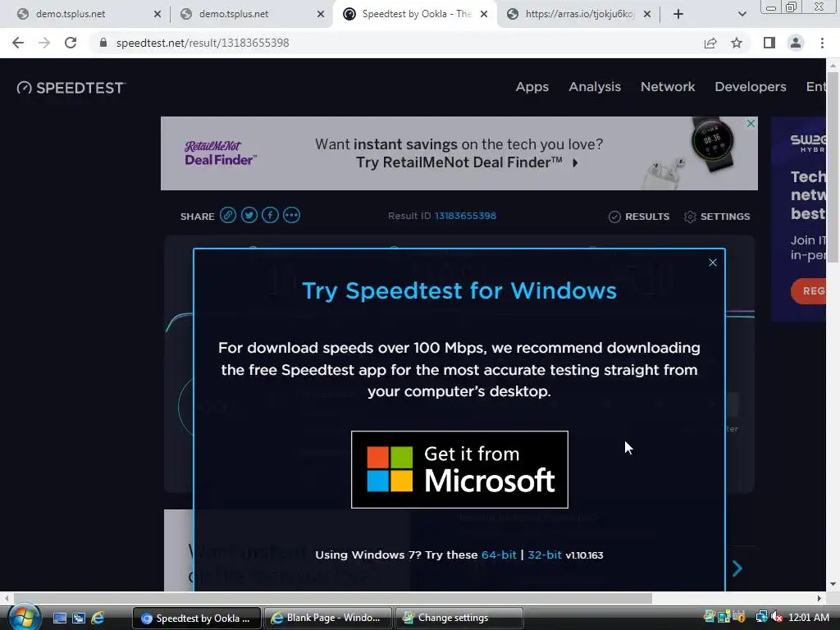Click the RetailMeNot Deal Finder ad

(459, 153)
